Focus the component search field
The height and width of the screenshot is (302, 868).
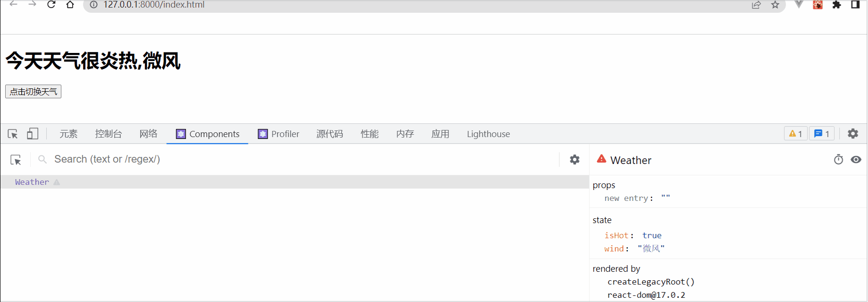(x=302, y=159)
